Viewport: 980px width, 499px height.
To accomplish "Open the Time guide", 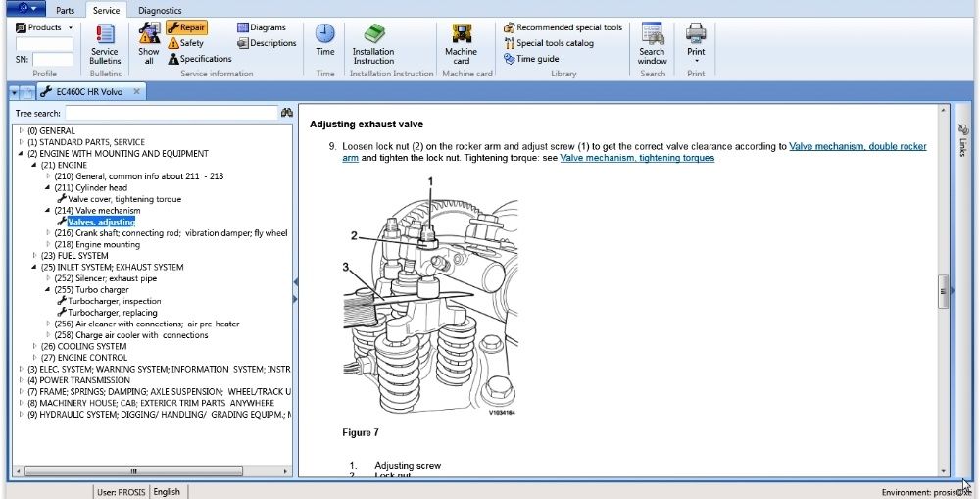I will [x=531, y=59].
